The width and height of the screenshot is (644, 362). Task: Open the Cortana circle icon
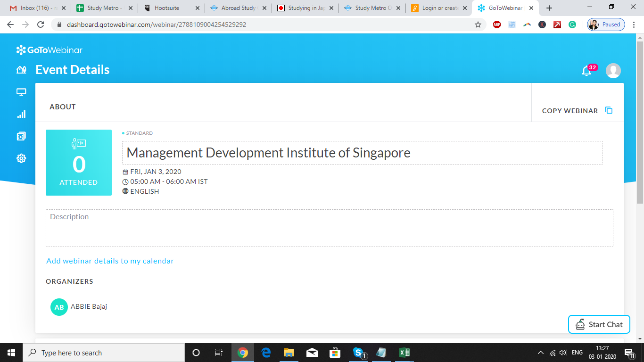(196, 353)
